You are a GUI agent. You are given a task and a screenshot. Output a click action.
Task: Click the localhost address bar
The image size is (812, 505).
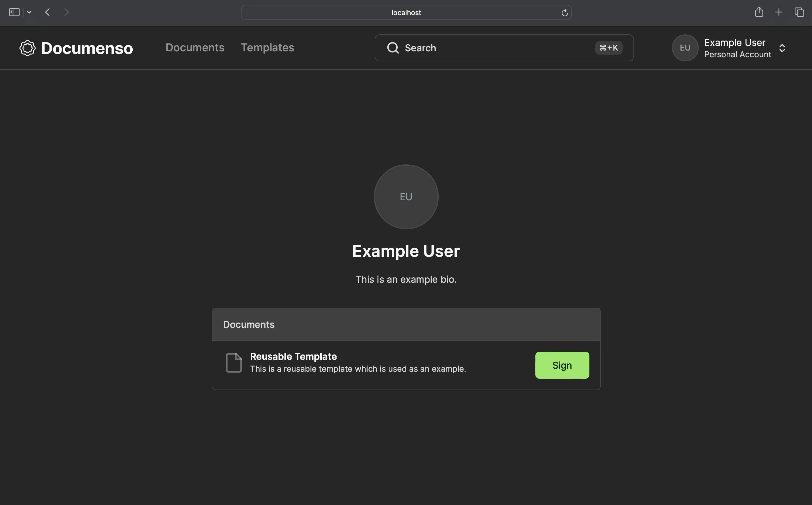point(406,12)
